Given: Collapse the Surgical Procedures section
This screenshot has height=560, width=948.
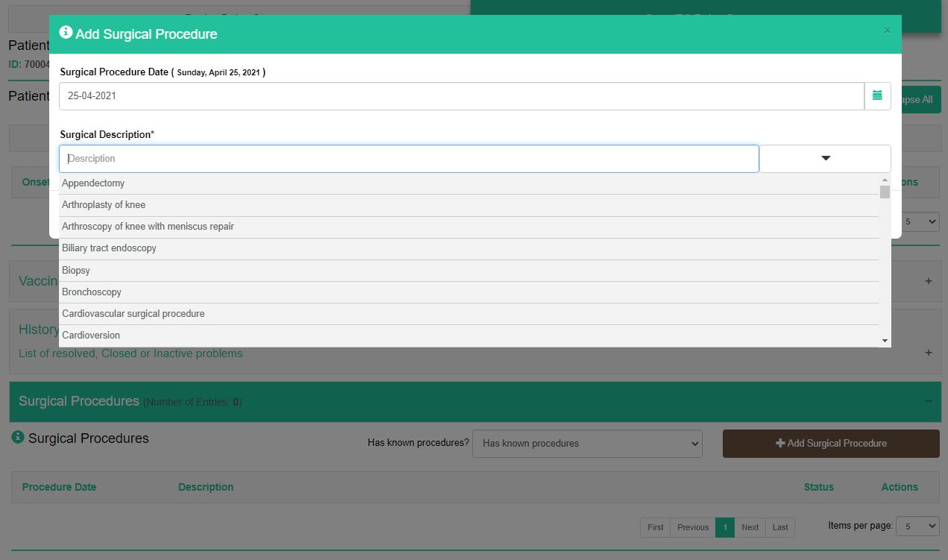Looking at the screenshot, I should (x=928, y=401).
